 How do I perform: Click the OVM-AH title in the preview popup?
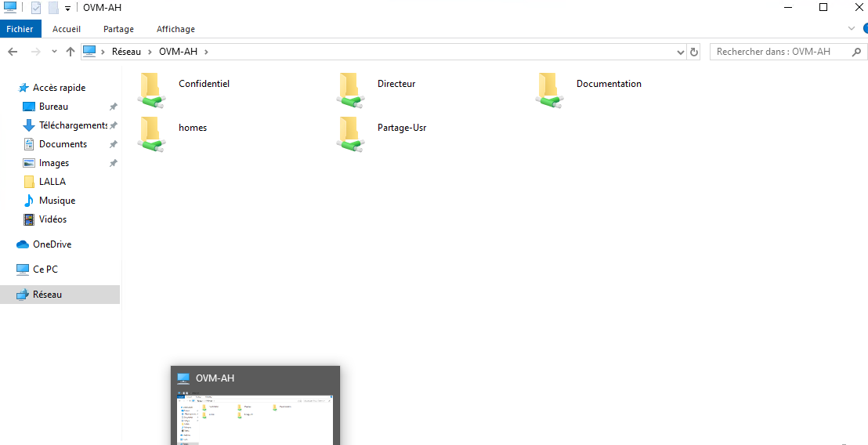[215, 378]
